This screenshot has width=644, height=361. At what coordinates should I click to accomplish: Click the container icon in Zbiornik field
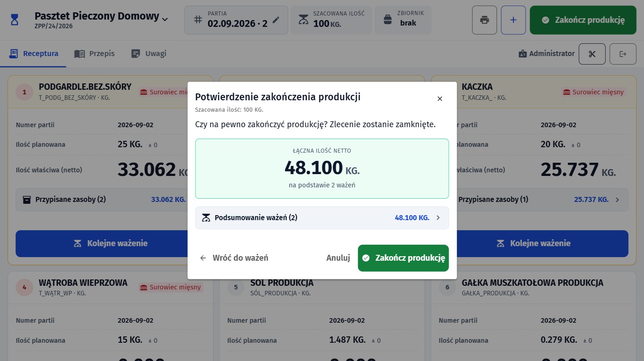point(388,20)
